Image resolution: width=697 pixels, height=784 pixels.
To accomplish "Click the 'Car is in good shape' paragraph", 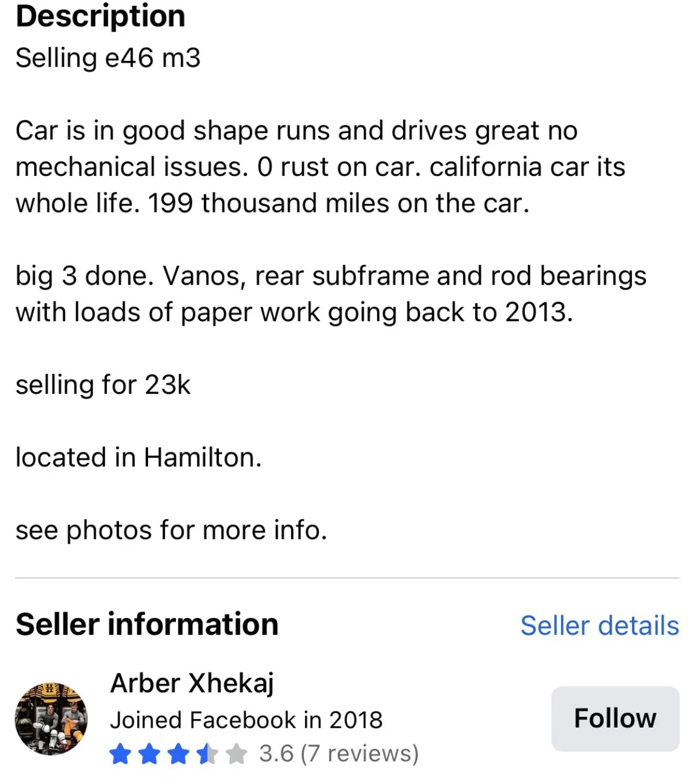I will tap(319, 167).
